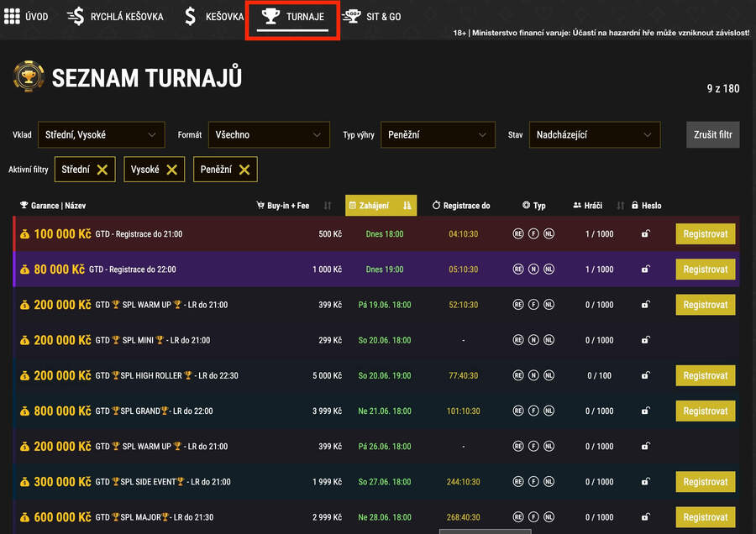Viewport: 756px width, 534px height.
Task: Register for SPL WARM UP on 19.06.
Action: point(706,305)
